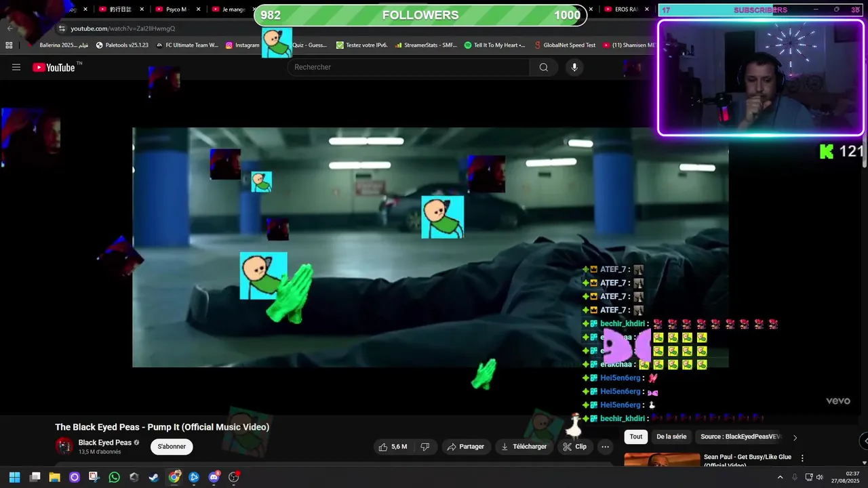Open File Explorer from the taskbar
The width and height of the screenshot is (868, 488).
click(54, 477)
